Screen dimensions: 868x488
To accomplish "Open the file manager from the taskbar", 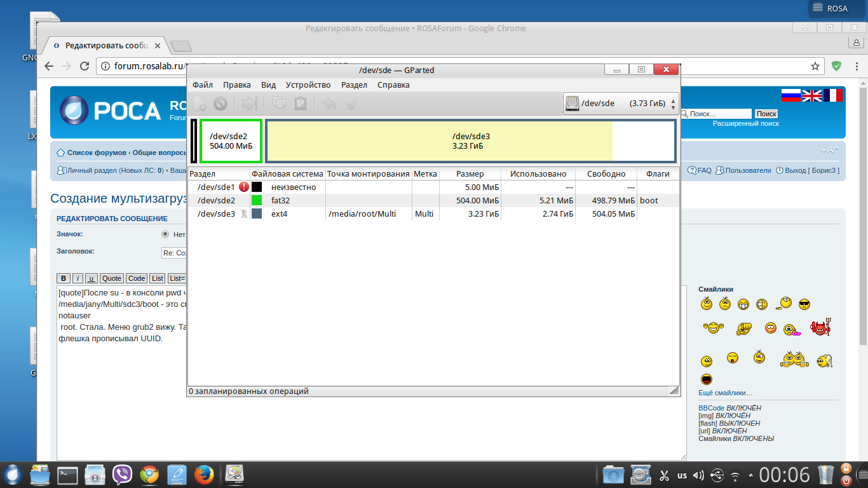I will point(39,475).
